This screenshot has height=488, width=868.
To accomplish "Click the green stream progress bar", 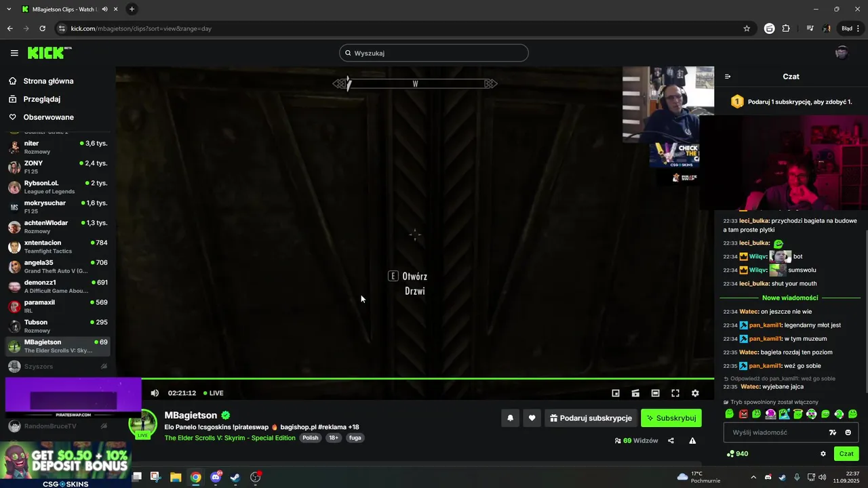I will click(427, 378).
